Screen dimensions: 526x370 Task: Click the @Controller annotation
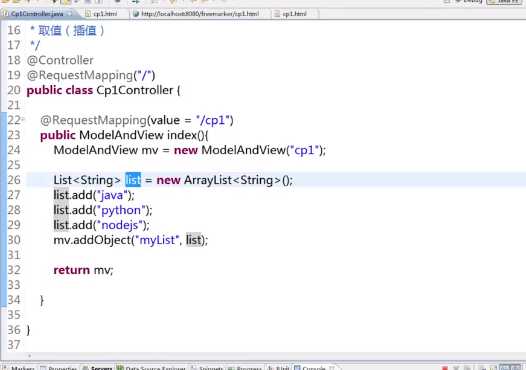[x=60, y=60]
